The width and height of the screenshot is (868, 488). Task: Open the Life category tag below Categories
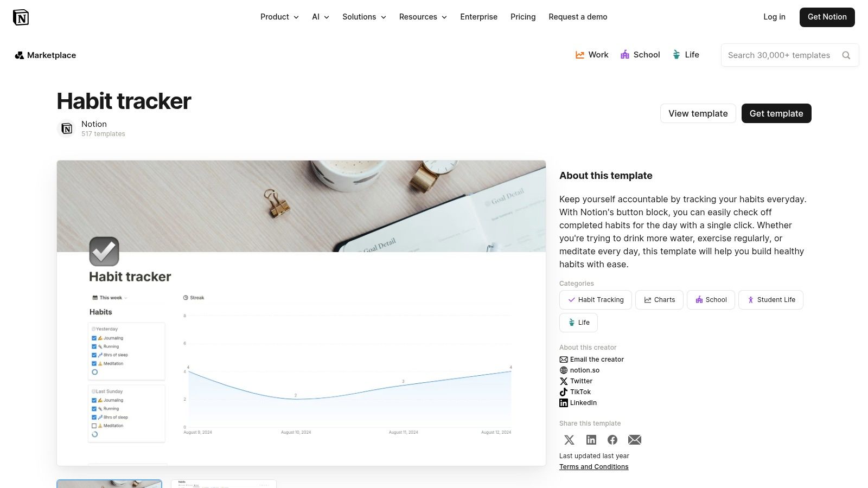click(x=578, y=323)
